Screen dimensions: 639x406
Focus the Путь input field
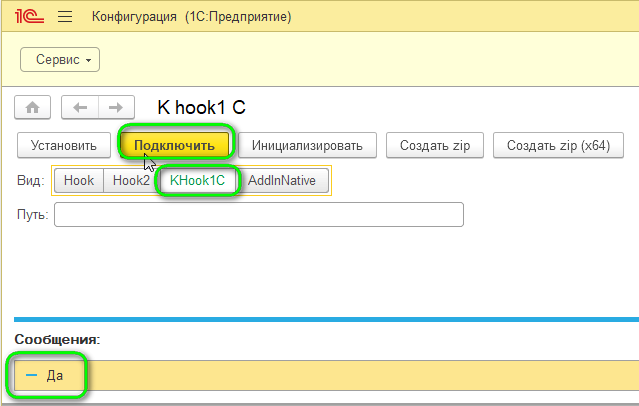[259, 214]
